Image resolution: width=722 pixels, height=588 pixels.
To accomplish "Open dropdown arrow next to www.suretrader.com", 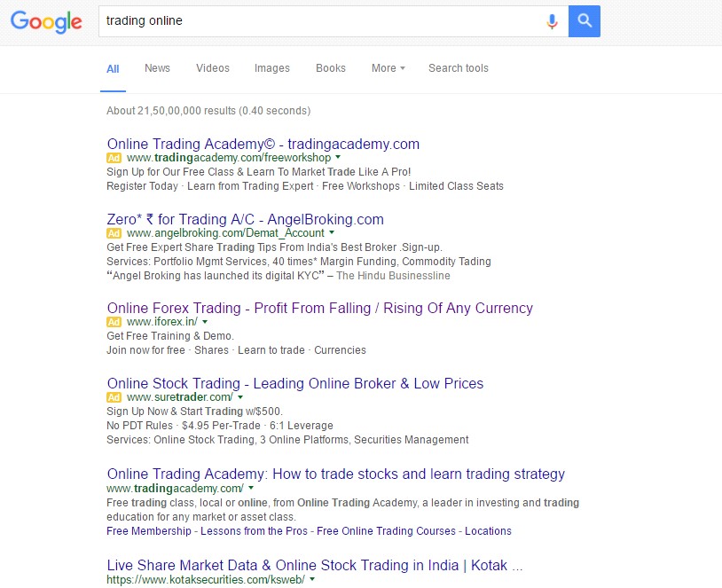I will tap(240, 397).
